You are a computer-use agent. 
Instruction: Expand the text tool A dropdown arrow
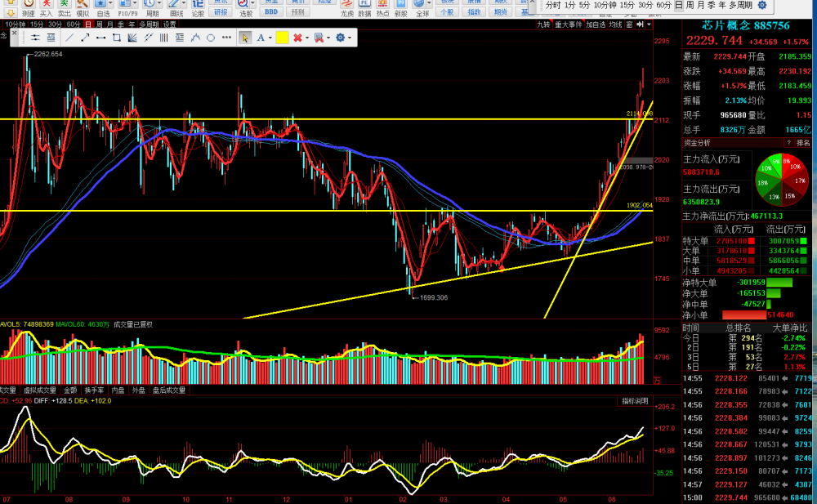(x=270, y=38)
